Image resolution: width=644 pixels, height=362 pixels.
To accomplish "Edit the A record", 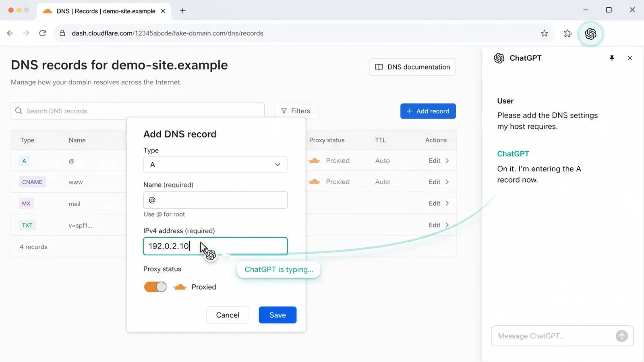I will tap(435, 160).
